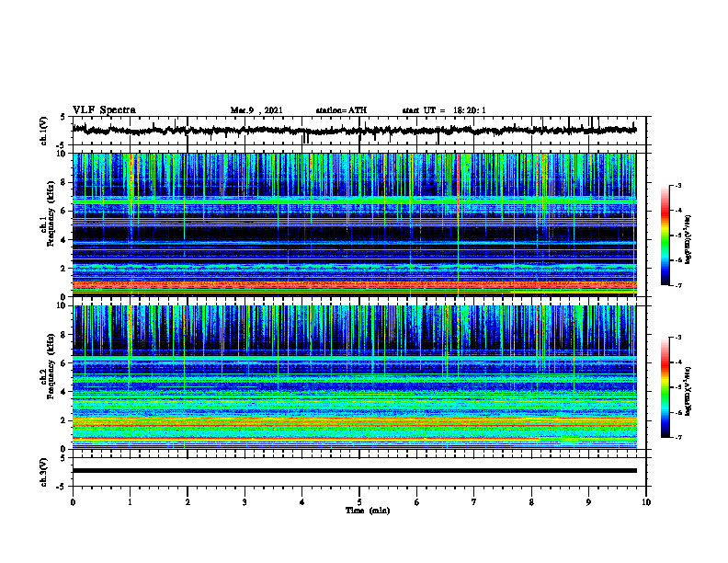Click time axis tick label '8'
Image resolution: width=728 pixels, height=563 pixels.
pyautogui.click(x=531, y=502)
